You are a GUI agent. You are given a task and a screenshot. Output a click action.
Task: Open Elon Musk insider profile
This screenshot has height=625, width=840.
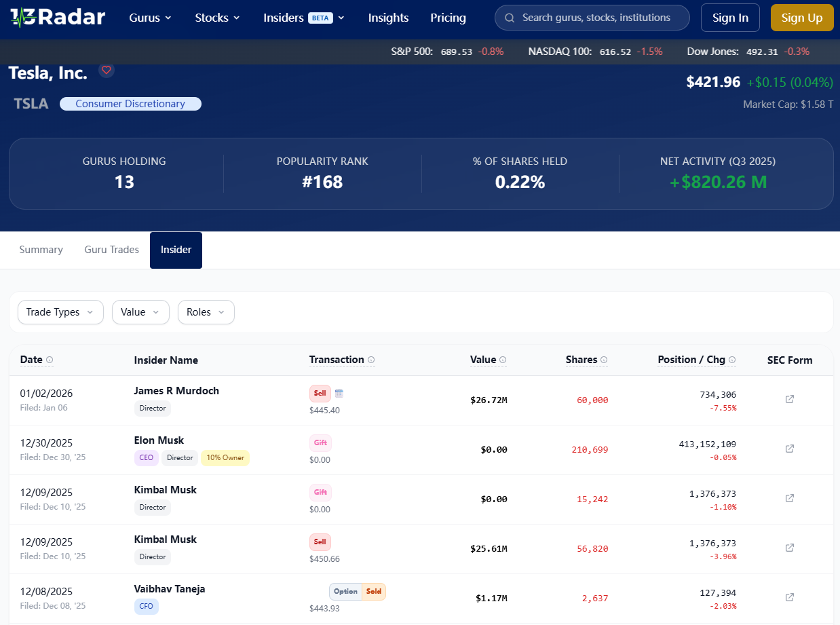pos(159,440)
